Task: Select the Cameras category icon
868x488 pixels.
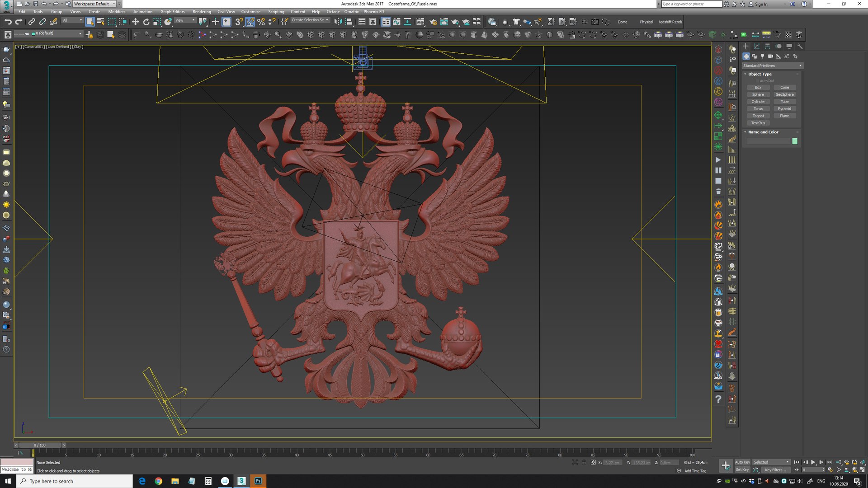Action: point(771,56)
